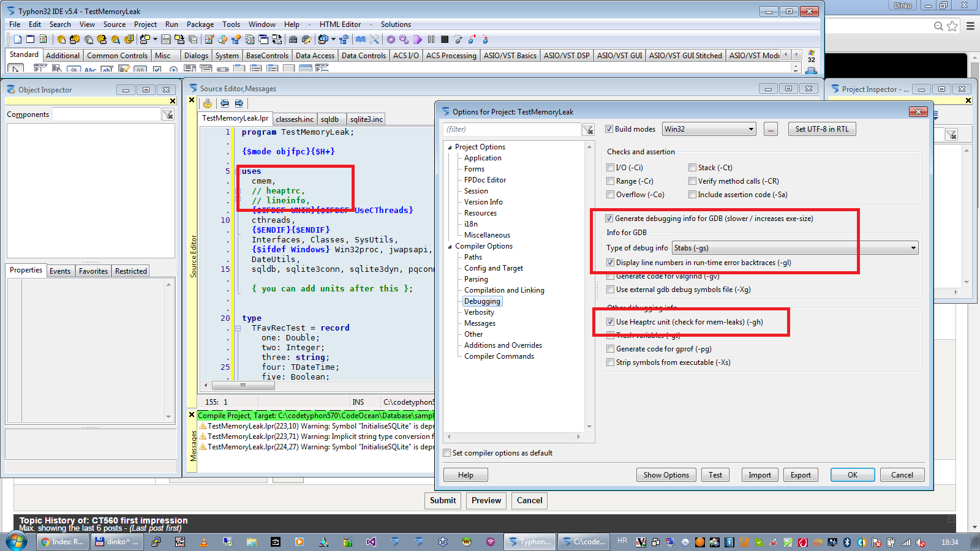The image size is (980, 551).
Task: Select the arrow pointer tool on component palette
Action: point(15,69)
